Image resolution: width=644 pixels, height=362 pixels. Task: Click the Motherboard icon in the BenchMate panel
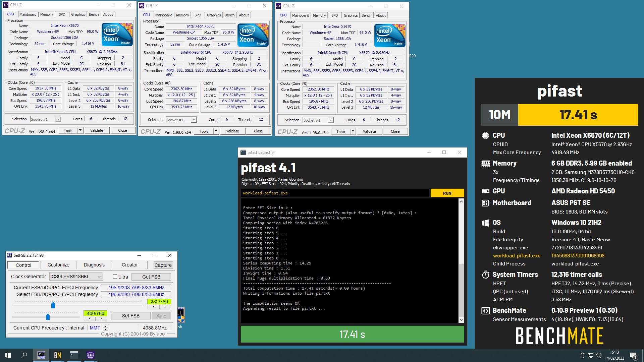point(485,203)
